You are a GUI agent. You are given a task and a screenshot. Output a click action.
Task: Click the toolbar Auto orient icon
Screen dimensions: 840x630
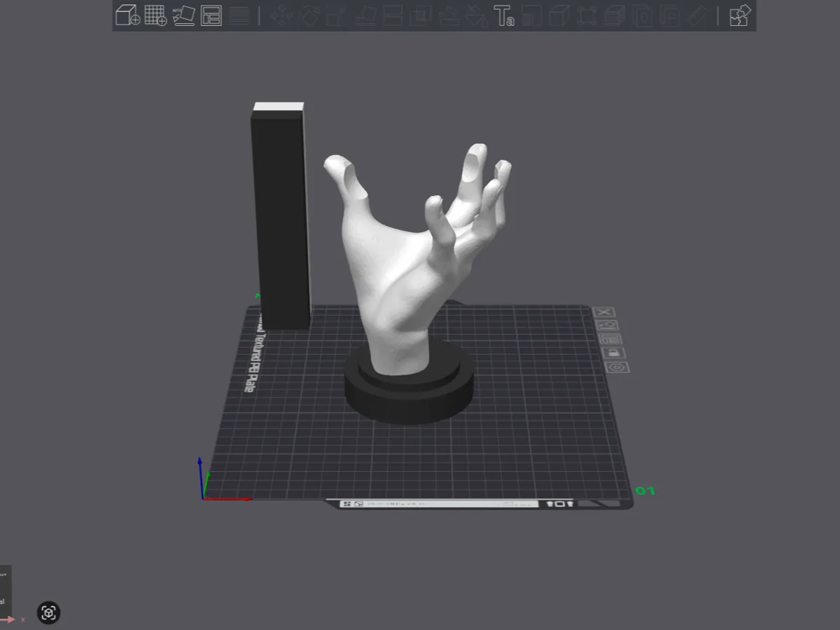click(183, 15)
